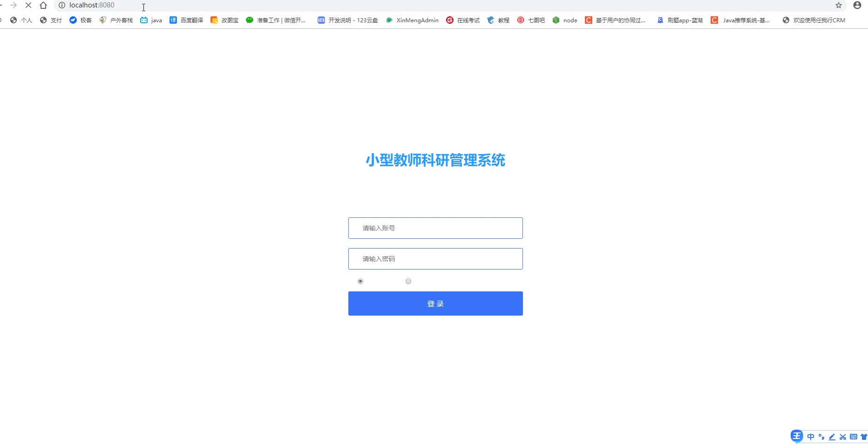
Task: Stop page loading with X button
Action: click(x=28, y=5)
